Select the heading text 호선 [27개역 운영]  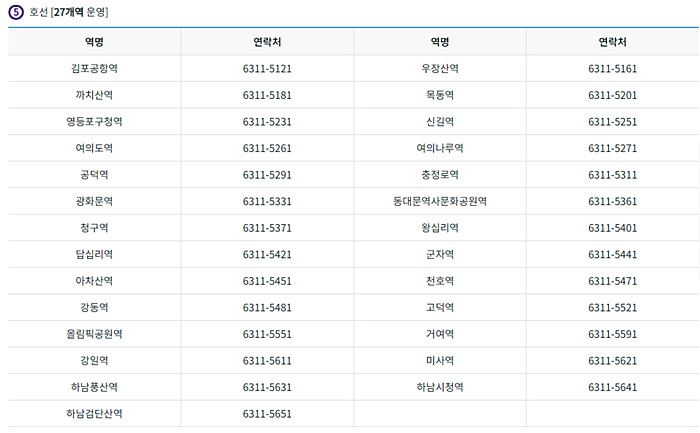click(69, 12)
